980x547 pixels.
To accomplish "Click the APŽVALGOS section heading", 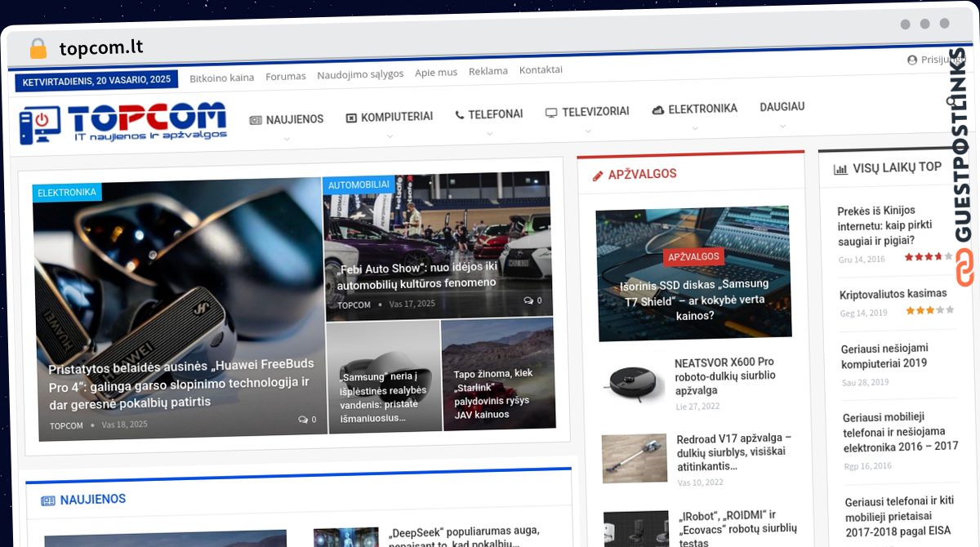I will [642, 174].
